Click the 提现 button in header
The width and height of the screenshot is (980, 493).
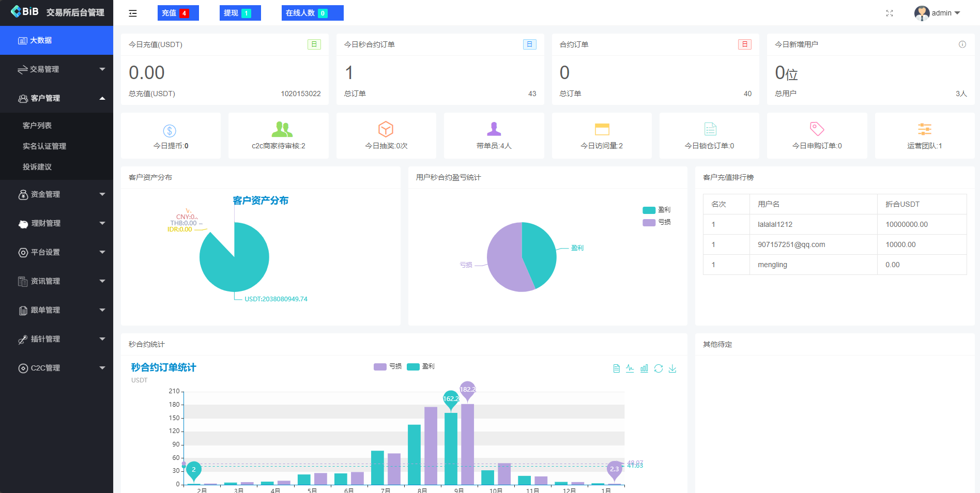click(x=240, y=13)
